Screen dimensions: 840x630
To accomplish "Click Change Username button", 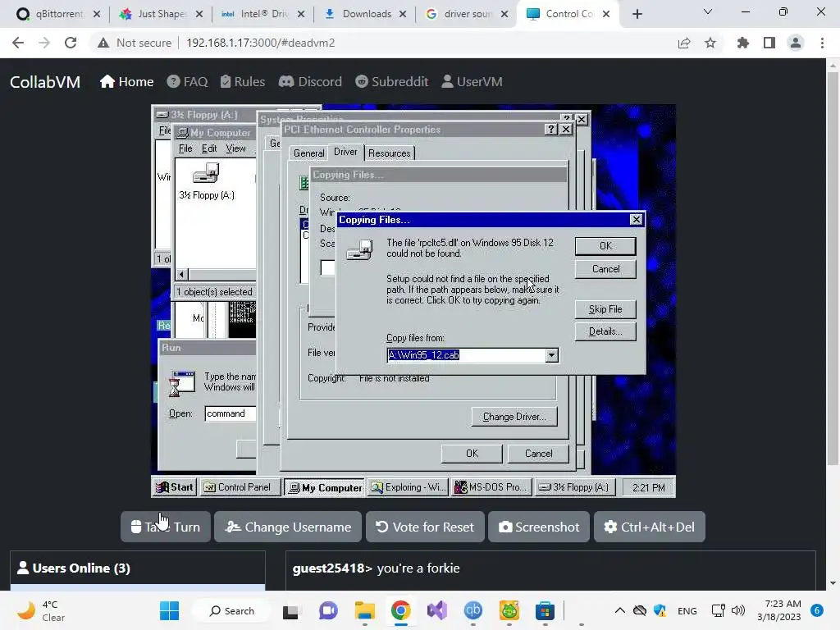I will click(x=288, y=527).
